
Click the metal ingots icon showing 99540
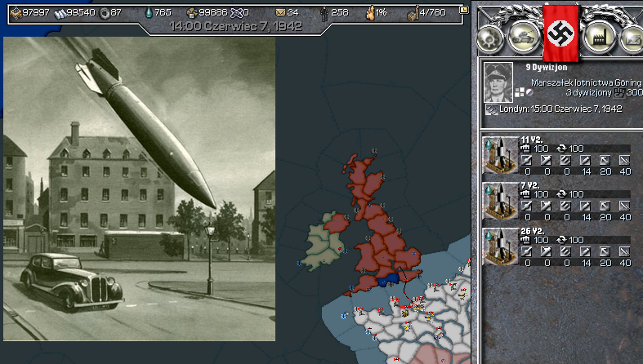point(60,13)
